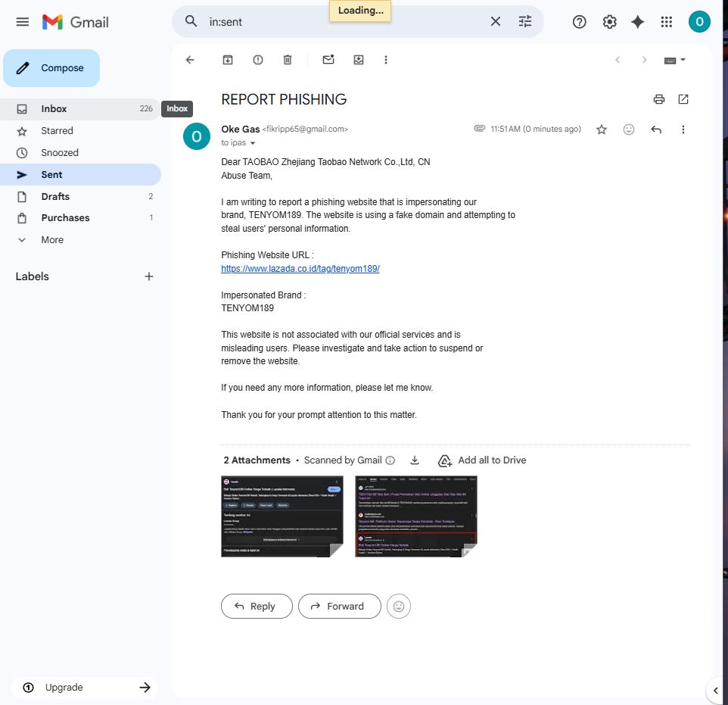Open the Inbox folder
Screen dimensions: 728x705
(x=80, y=109)
